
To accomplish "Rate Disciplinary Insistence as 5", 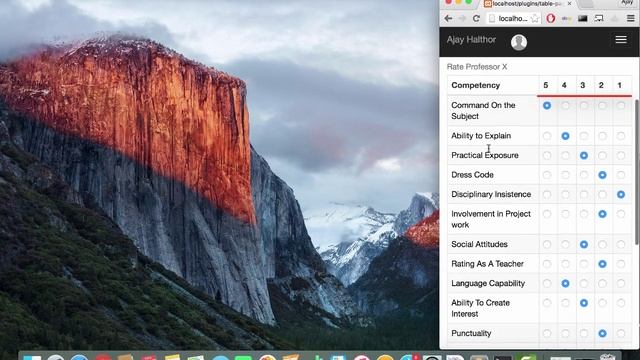I will click(x=547, y=195).
